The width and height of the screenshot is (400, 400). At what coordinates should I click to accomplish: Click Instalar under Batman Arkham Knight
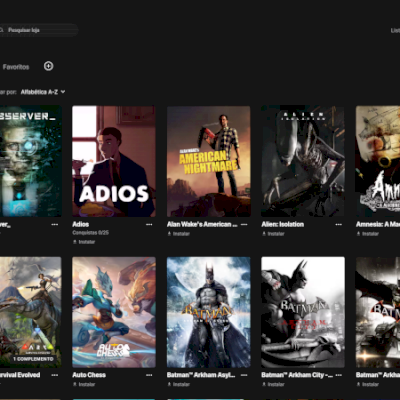(x=368, y=384)
